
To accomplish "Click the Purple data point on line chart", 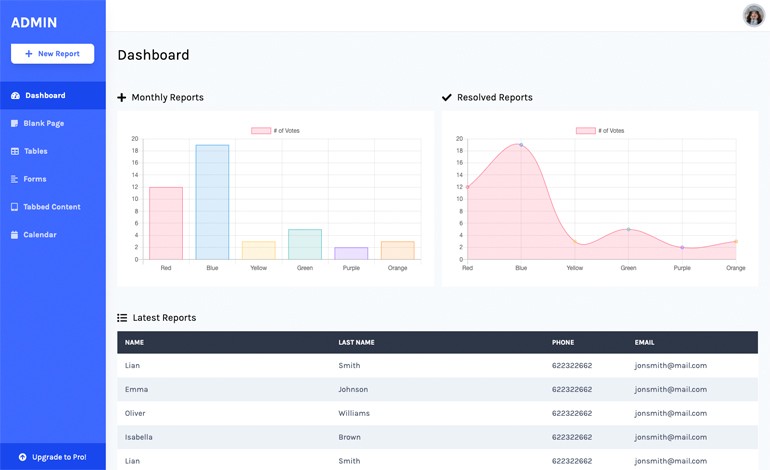I will [682, 248].
